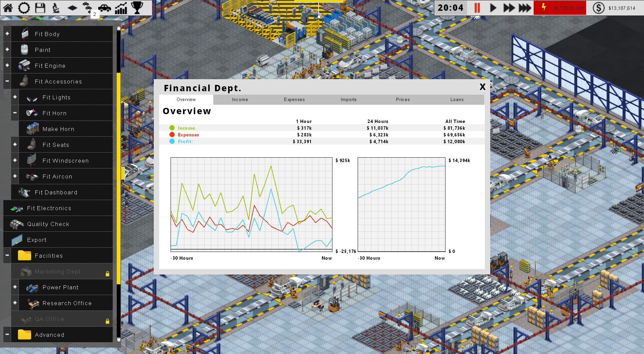Open settings via the gear icon

pos(24,7)
